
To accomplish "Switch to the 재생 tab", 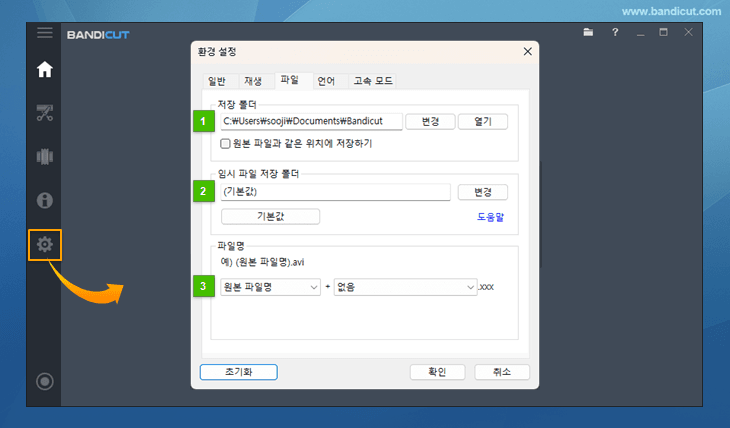I will 253,81.
